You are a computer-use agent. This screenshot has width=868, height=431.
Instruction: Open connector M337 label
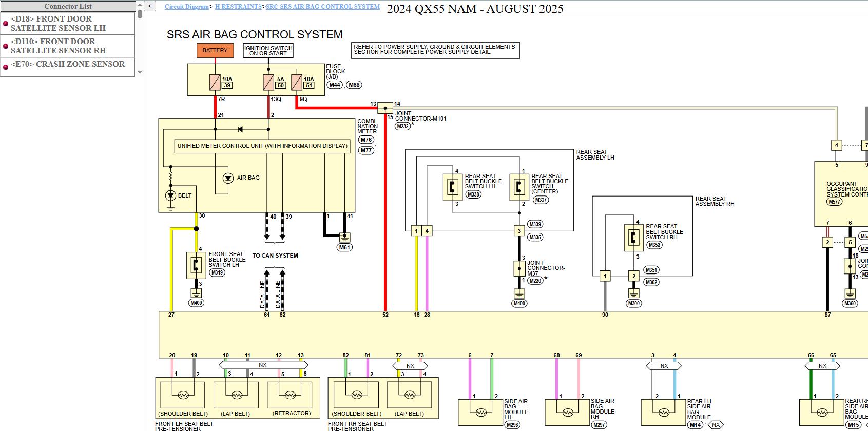[541, 200]
